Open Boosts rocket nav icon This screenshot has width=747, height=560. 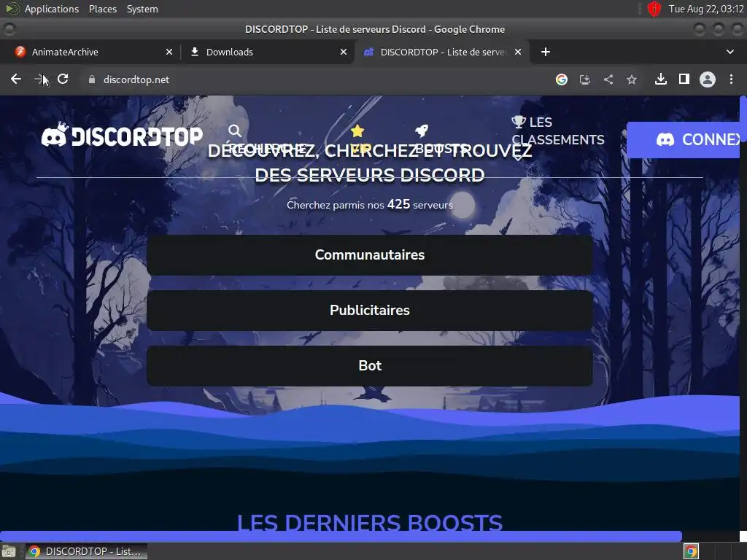(422, 131)
